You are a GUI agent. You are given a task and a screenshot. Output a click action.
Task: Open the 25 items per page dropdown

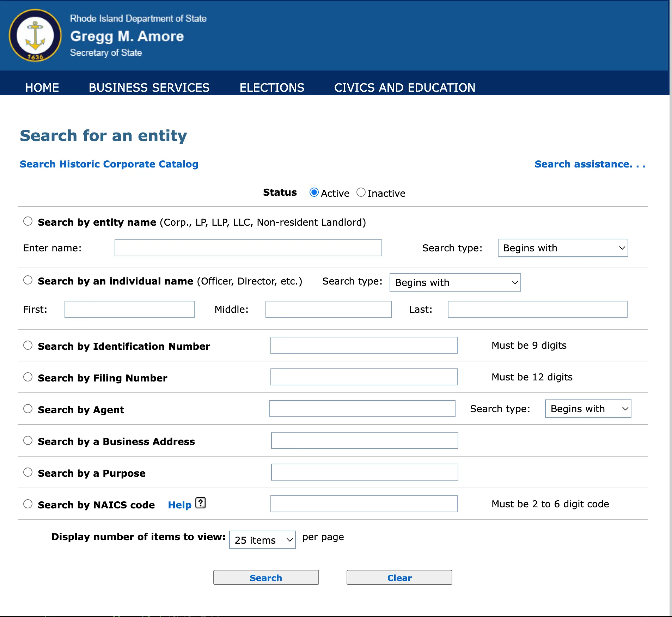pyautogui.click(x=262, y=540)
